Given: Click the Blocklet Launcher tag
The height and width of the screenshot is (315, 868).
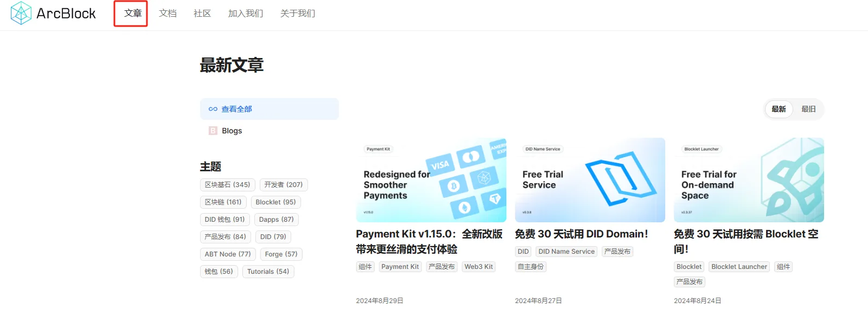Looking at the screenshot, I should pos(739,267).
